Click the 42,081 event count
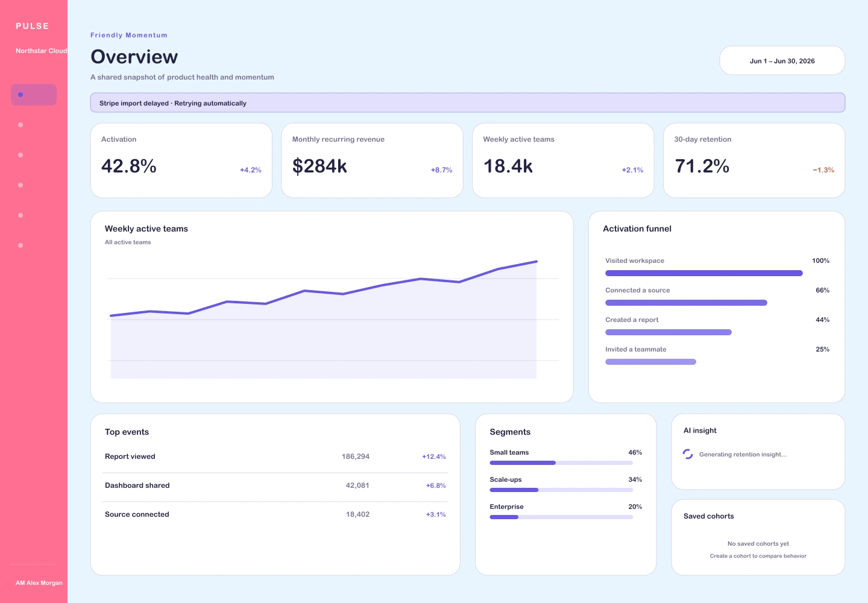Screen dimensions: 868x603 [x=357, y=485]
